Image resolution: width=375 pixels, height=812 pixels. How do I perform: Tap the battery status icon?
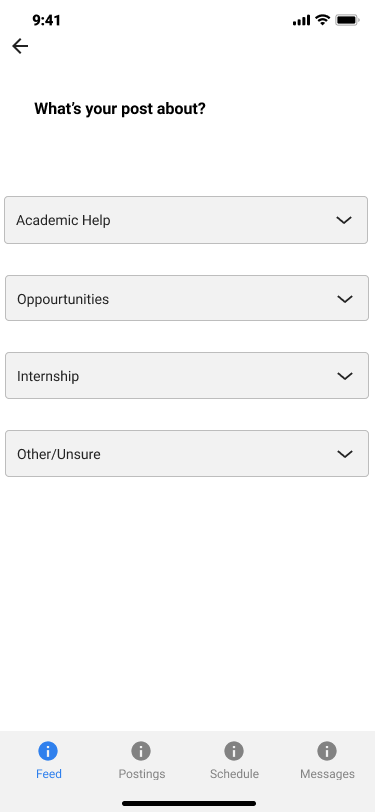click(x=348, y=20)
